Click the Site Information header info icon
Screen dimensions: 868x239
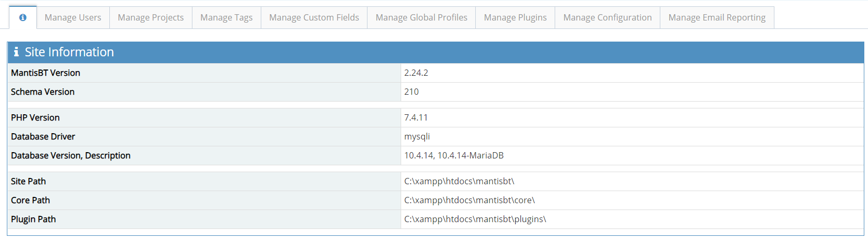[x=16, y=52]
